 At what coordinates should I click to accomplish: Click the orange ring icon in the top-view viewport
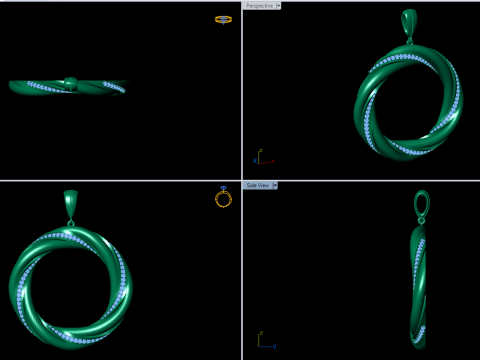(x=223, y=20)
